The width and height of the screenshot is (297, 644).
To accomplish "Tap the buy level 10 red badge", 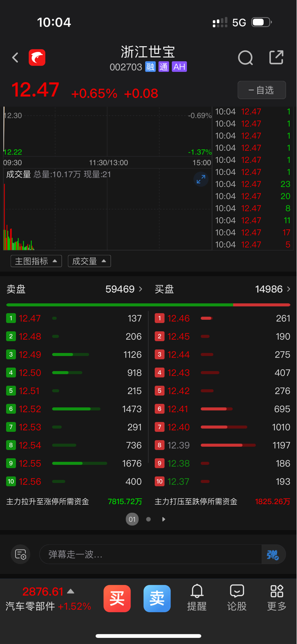I will pyautogui.click(x=160, y=482).
